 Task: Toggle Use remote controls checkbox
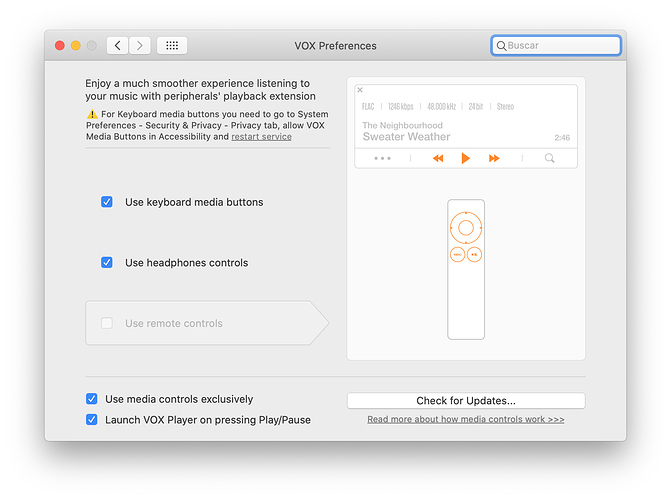click(107, 323)
